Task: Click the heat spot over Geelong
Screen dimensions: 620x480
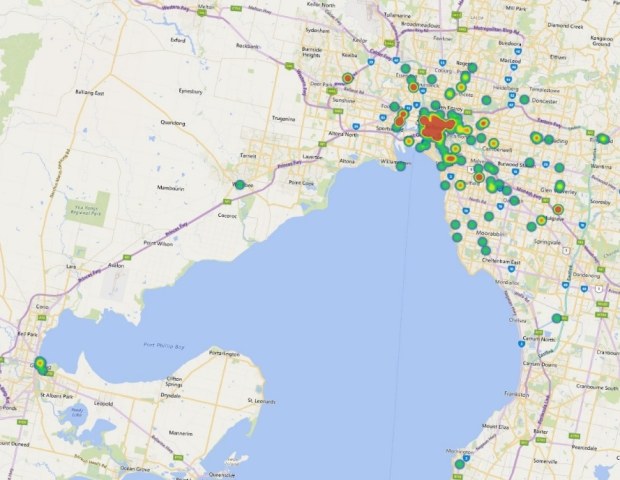Action: 41,365
